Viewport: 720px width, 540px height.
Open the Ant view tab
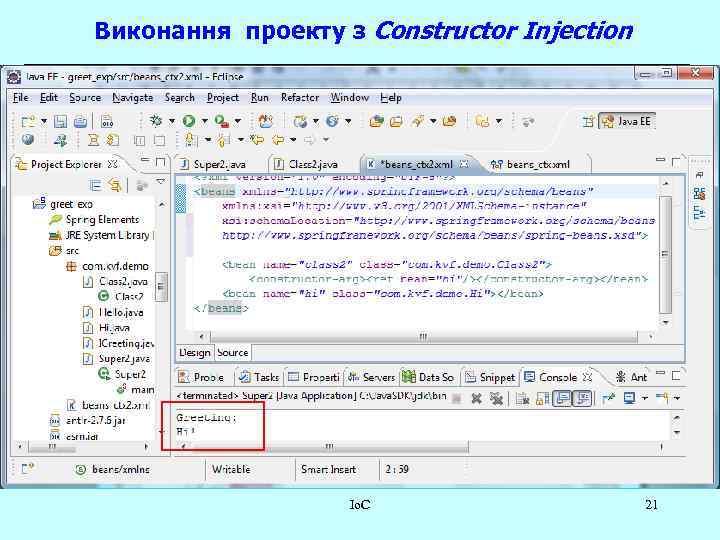631,377
